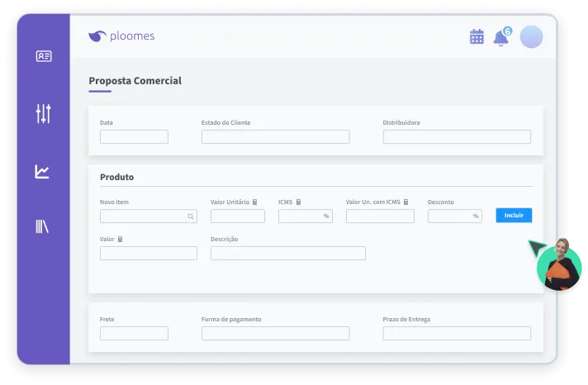Open the line chart reports icon
588x385 pixels.
tap(42, 172)
